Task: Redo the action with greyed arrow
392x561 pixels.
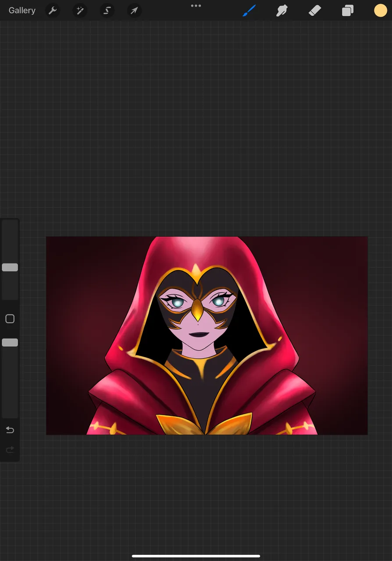Action: (10, 450)
